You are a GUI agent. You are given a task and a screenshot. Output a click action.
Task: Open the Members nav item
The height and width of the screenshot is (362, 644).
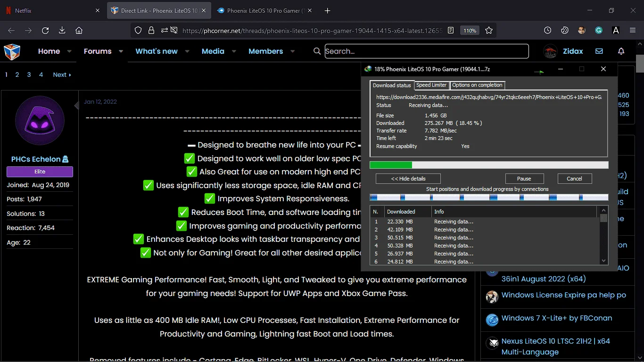[266, 51]
